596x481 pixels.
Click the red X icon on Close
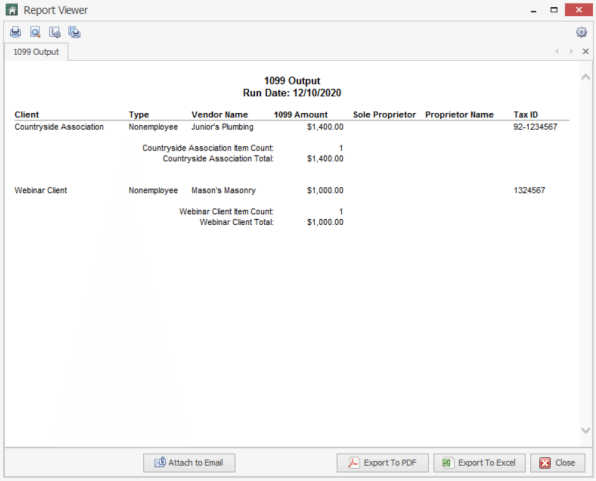coord(545,463)
